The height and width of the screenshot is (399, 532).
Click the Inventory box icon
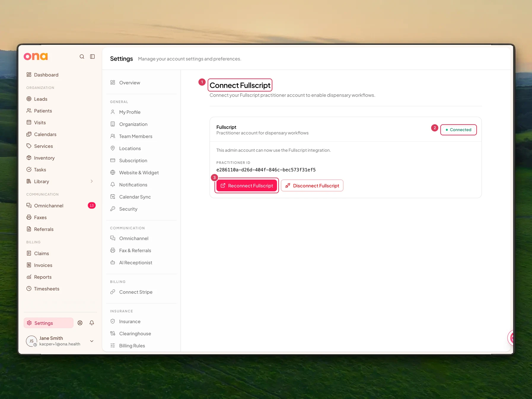coord(29,158)
